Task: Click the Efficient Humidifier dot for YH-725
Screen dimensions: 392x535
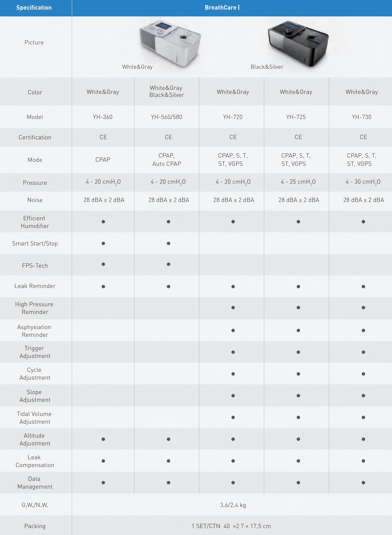Action: coord(298,222)
